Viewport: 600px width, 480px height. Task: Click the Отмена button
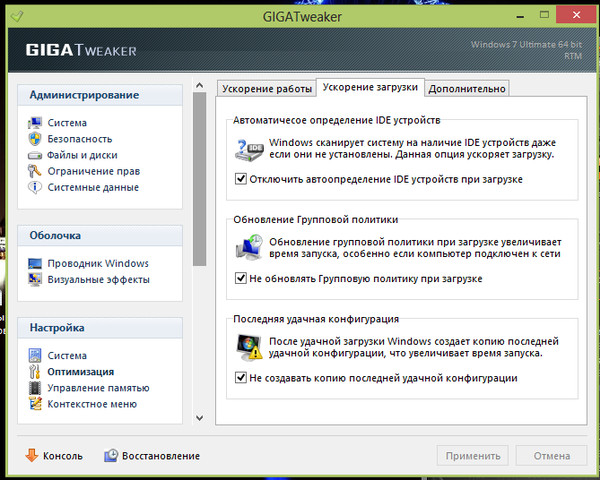point(551,456)
